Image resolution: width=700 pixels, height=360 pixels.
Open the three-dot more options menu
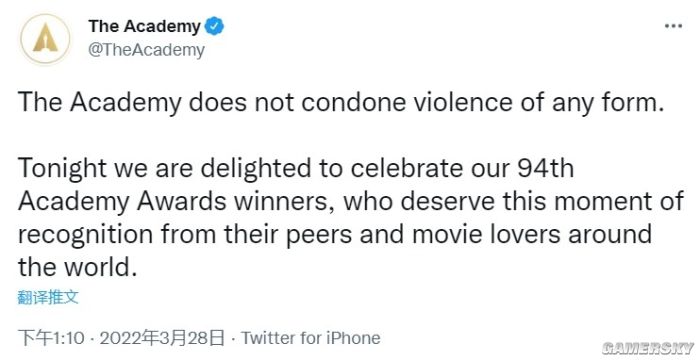click(x=673, y=26)
